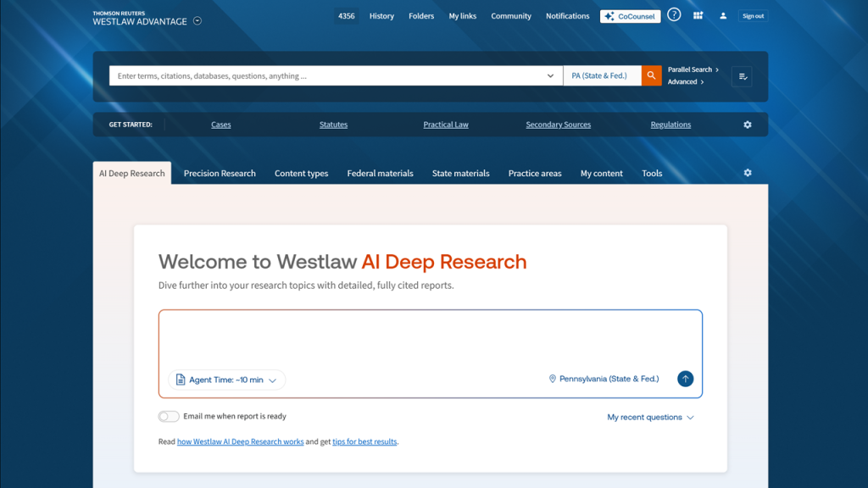Image resolution: width=868 pixels, height=488 pixels.
Task: Enable Email me when report is ready
Action: tap(169, 417)
